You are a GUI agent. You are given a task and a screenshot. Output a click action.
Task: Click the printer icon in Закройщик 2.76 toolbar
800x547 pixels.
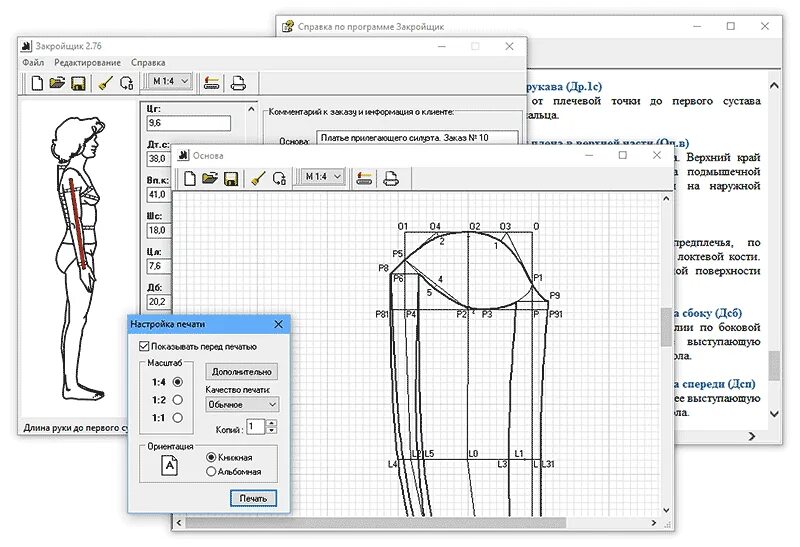pyautogui.click(x=238, y=83)
